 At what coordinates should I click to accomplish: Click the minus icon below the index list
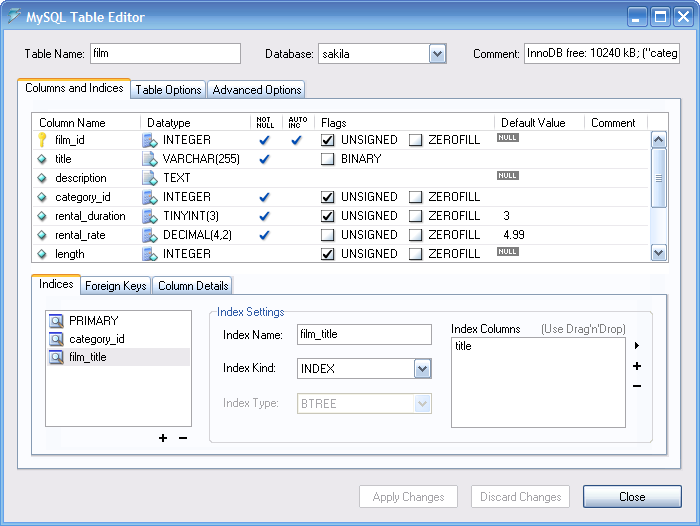click(x=182, y=438)
